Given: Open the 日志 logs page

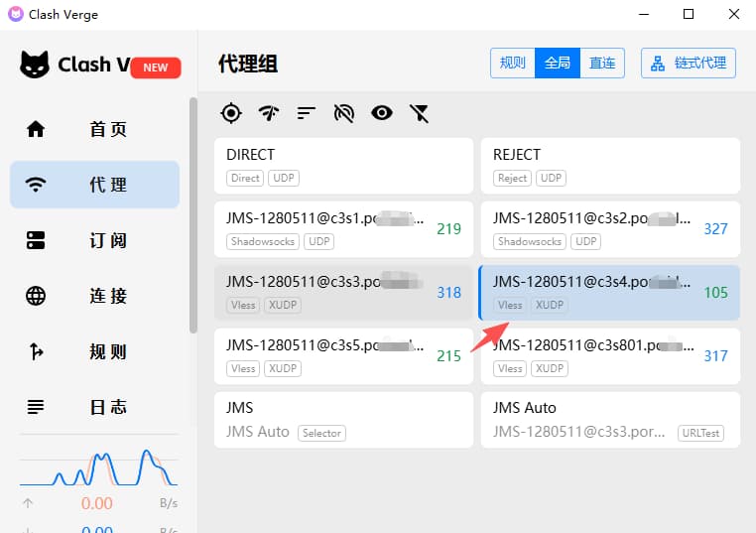Looking at the screenshot, I should coord(95,407).
